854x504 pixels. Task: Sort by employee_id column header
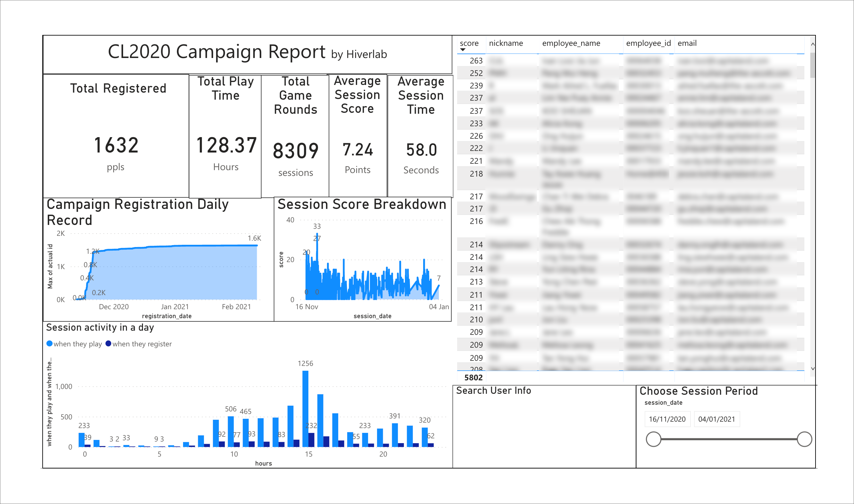648,43
